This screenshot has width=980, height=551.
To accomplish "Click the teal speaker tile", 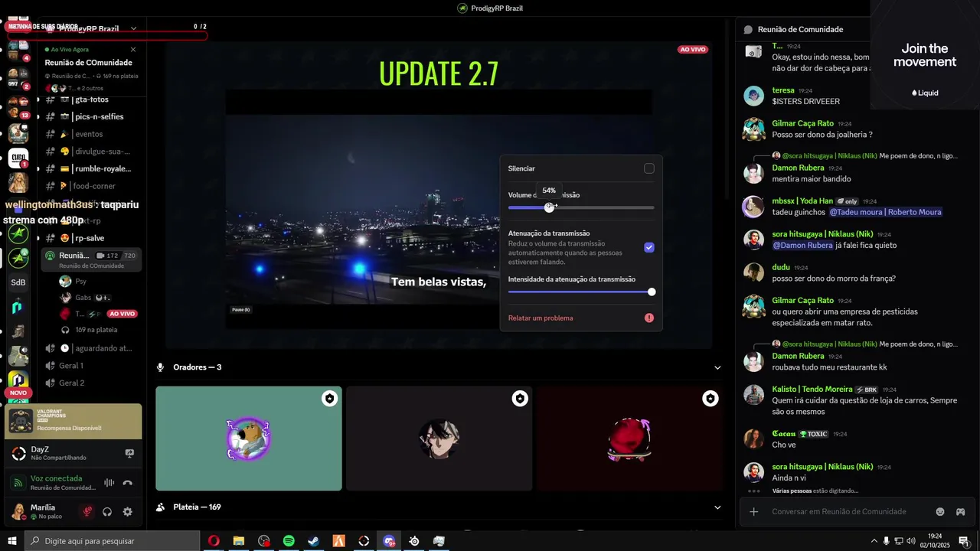I will point(249,439).
